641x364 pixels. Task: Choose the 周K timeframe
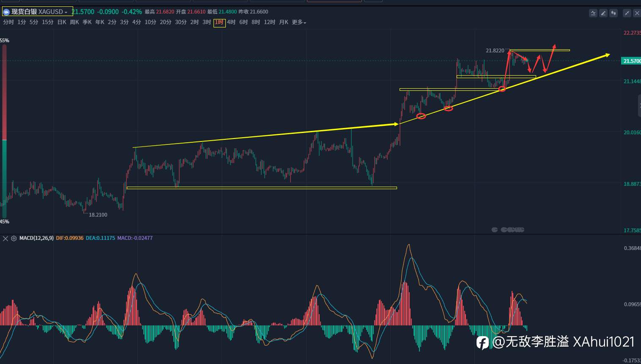click(x=74, y=22)
